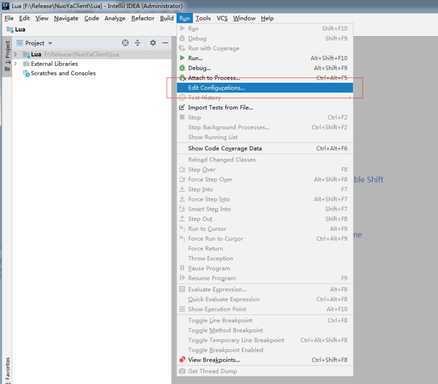This screenshot has width=438, height=384.
Task: Select Import Tests from File...
Action: point(265,107)
